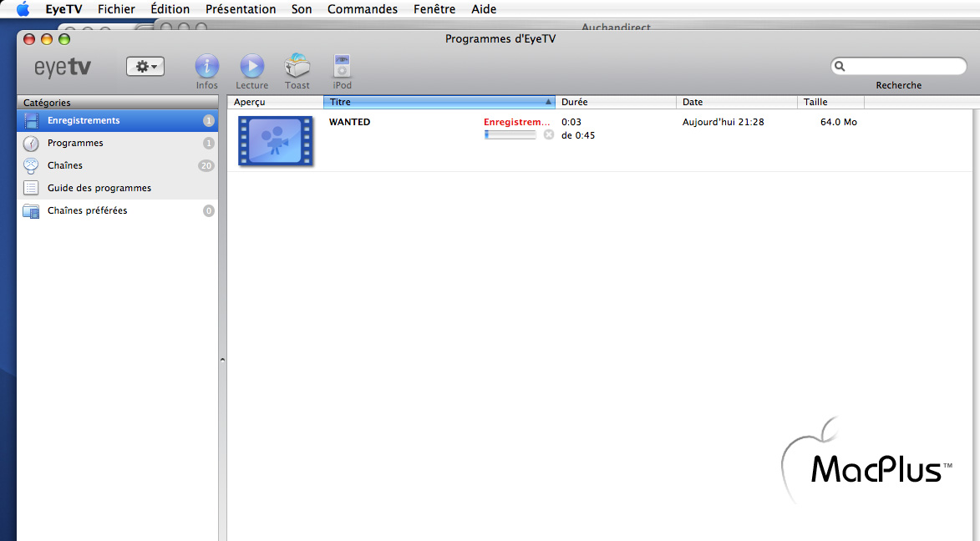
Task: Zoom the Programmes d'EyeTV window
Action: coord(63,39)
